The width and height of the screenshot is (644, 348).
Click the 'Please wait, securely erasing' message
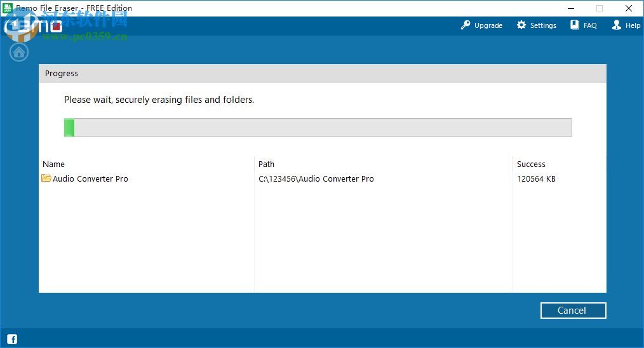click(159, 100)
